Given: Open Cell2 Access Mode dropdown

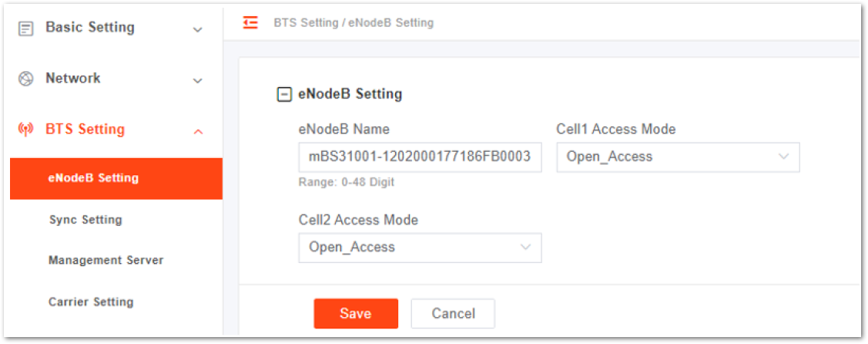Looking at the screenshot, I should pyautogui.click(x=421, y=248).
